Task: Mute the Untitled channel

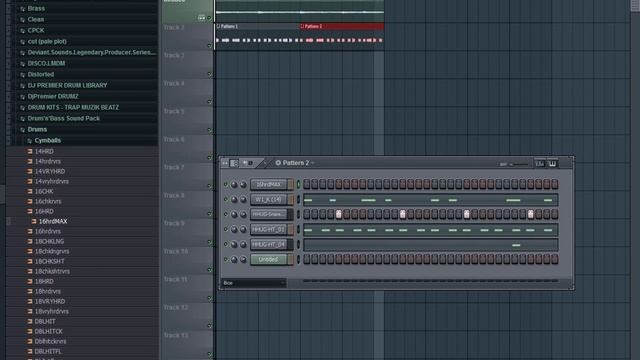Action: click(225, 260)
